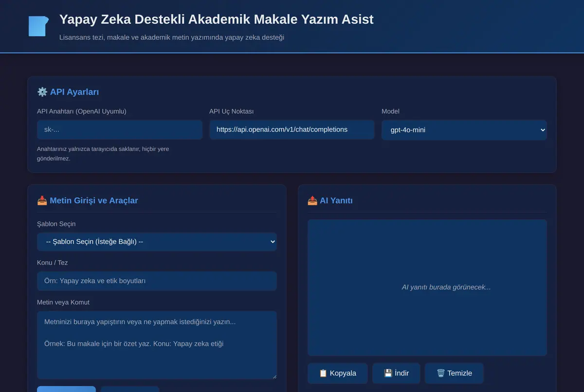
Task: Click the API Anahtarı (OpenAI Uyumlu) label
Action: click(82, 111)
